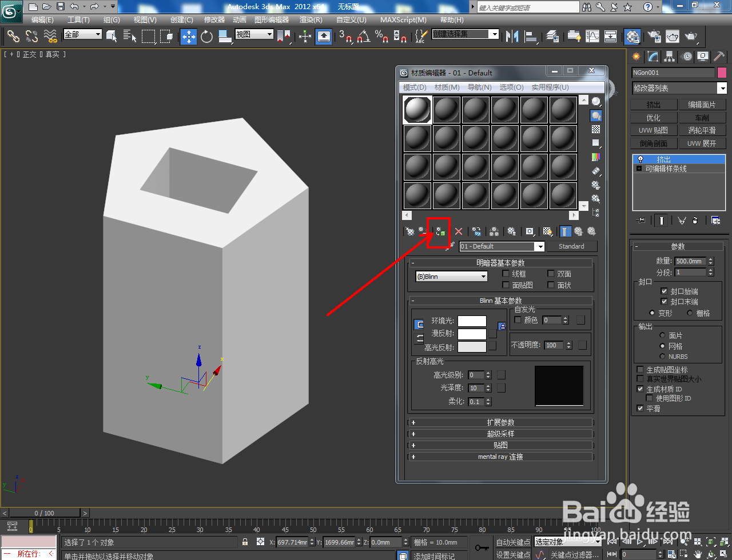
Task: Open Material Editor toolbar button
Action: pos(632,37)
